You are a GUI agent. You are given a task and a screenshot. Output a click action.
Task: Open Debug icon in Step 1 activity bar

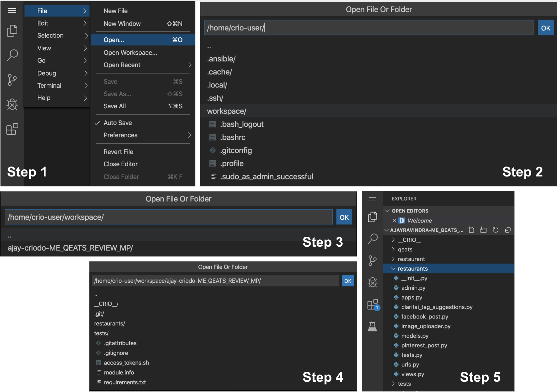click(x=12, y=104)
